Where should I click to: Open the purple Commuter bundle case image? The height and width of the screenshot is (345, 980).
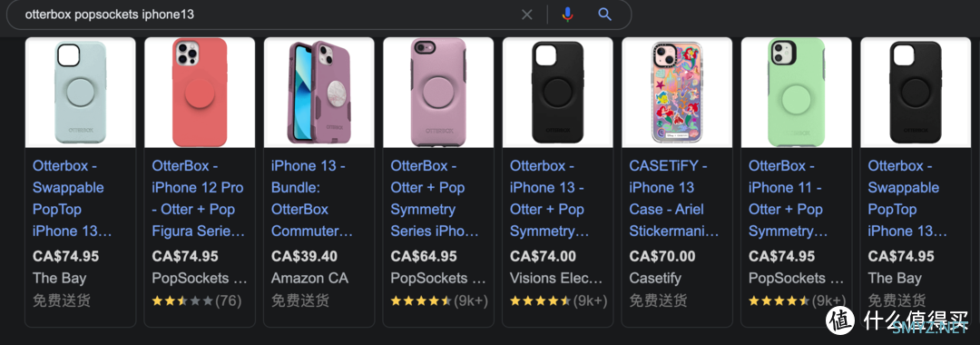click(x=319, y=93)
